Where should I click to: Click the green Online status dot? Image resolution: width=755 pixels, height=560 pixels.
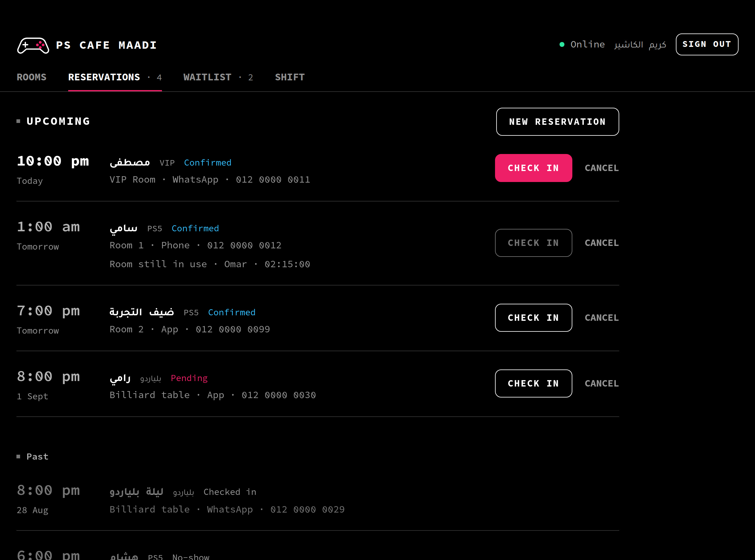click(x=562, y=44)
